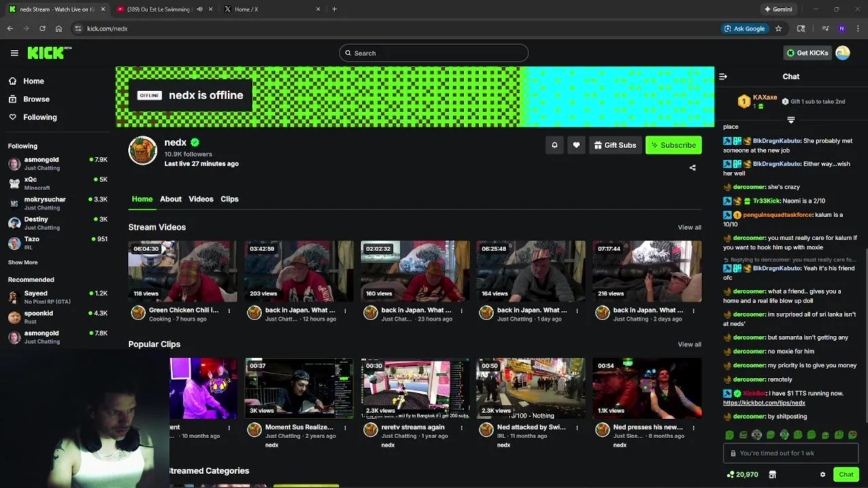
Task: Open options menu for 23 hours ago video
Action: click(x=461, y=311)
